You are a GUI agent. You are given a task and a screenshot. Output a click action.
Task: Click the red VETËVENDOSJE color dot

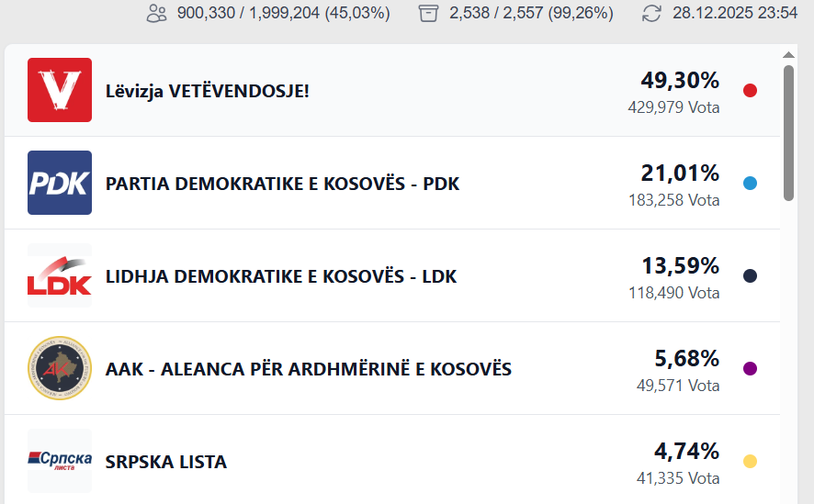(750, 91)
